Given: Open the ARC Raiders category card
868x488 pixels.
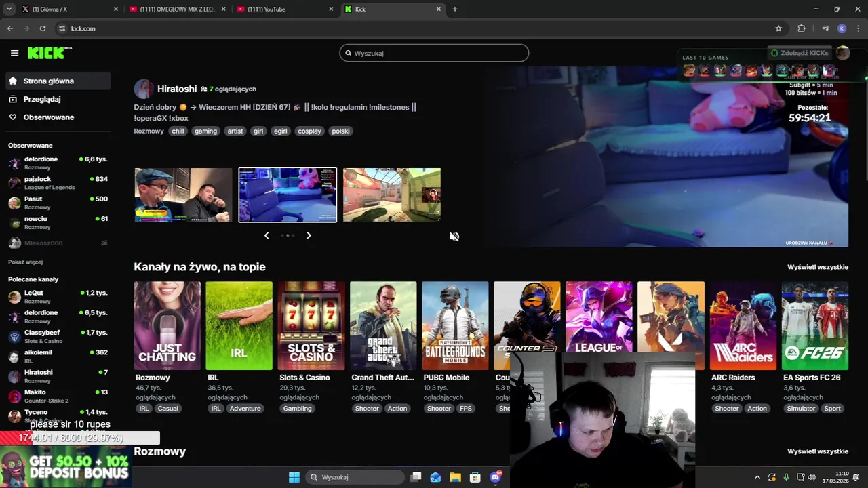Looking at the screenshot, I should point(743,326).
